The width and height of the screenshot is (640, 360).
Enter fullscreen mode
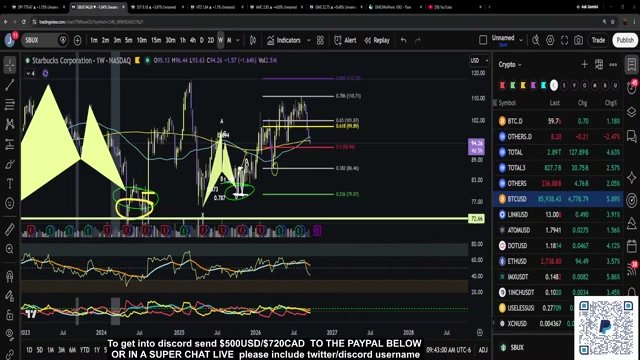(564, 40)
